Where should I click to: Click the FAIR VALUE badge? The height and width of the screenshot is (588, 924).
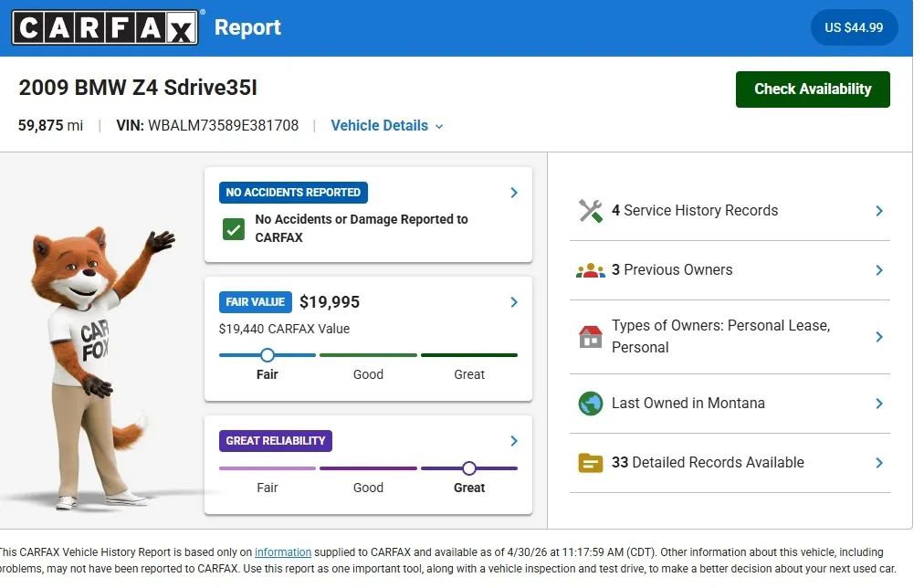tap(255, 302)
